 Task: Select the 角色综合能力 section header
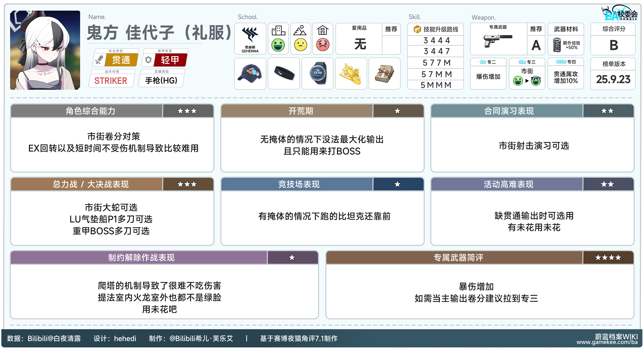point(90,111)
